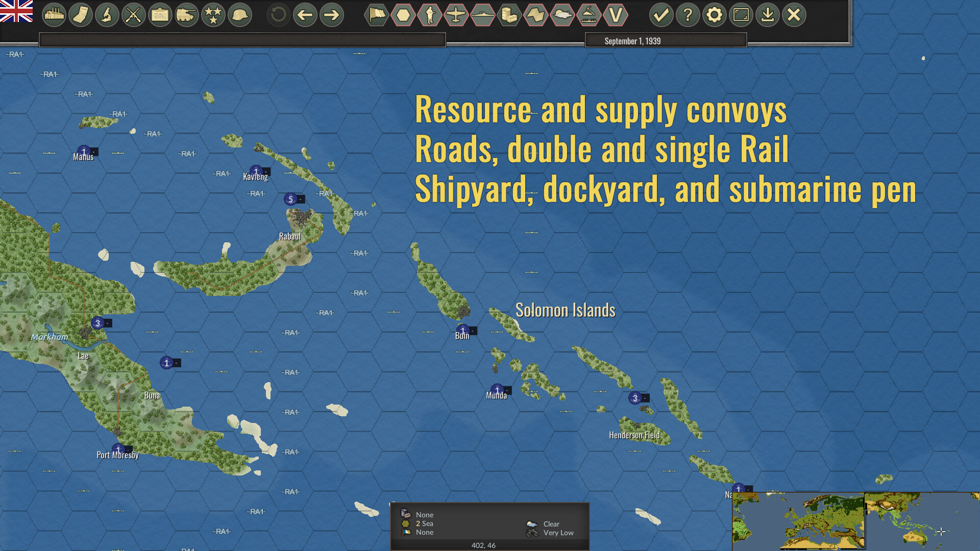Click the three-stars commanders icon
Screen dimensions: 980x551
(213, 15)
